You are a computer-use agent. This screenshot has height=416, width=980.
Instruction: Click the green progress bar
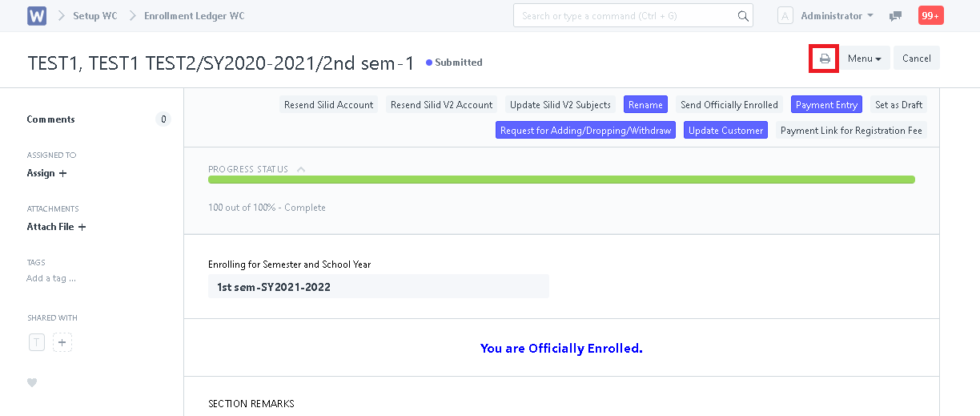pos(561,180)
